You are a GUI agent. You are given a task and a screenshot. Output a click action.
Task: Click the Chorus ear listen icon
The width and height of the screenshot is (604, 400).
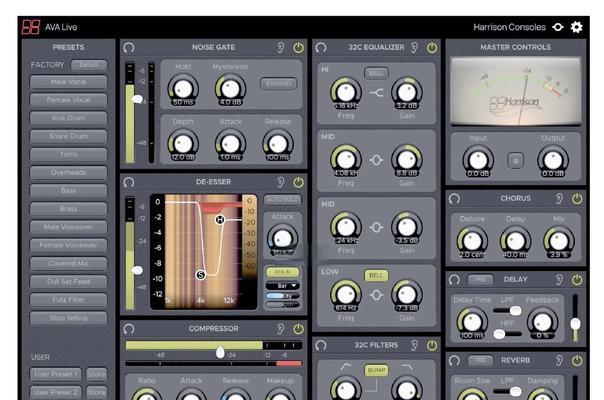click(x=559, y=199)
